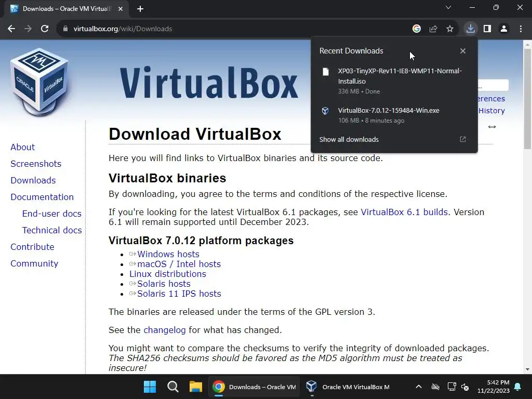Click the History link at top right
This screenshot has height=399, width=532.
tap(491, 111)
